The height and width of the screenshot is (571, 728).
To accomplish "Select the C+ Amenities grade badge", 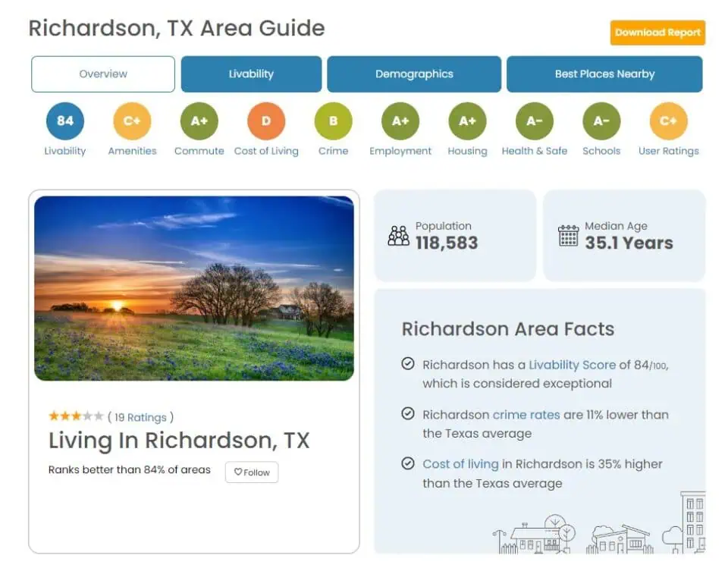I will point(132,121).
